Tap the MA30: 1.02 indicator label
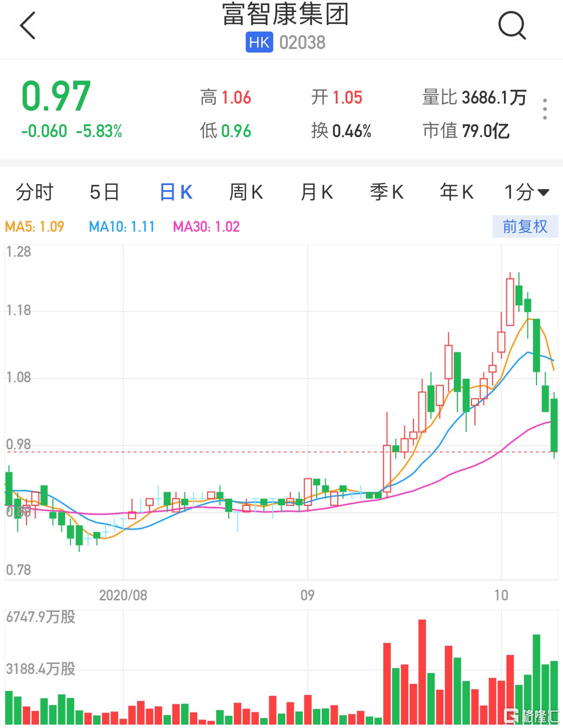The height and width of the screenshot is (728, 563). tap(206, 227)
